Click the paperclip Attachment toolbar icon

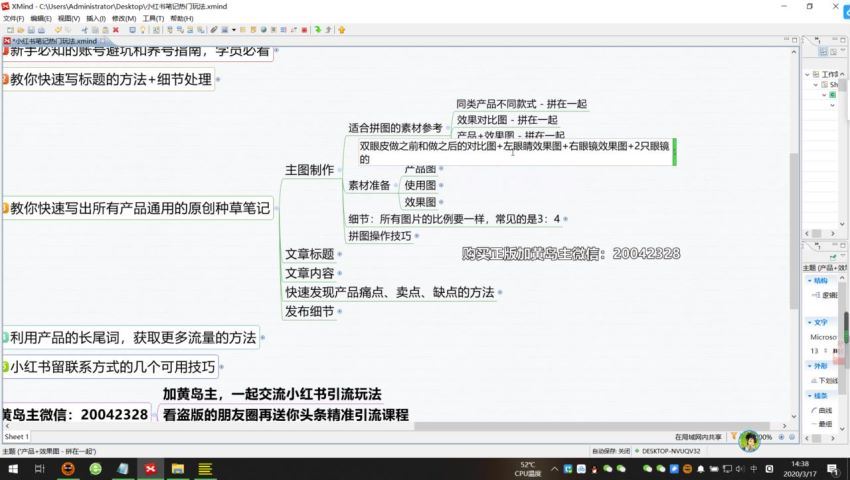214,30
